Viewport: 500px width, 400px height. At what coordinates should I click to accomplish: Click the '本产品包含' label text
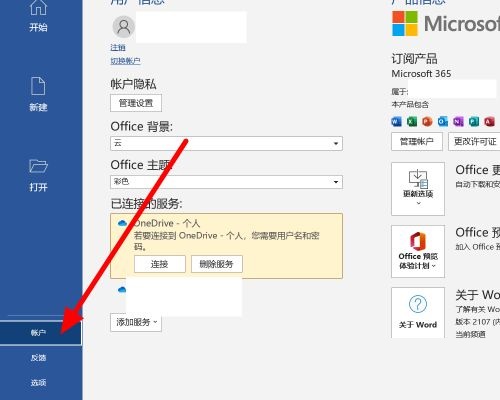pos(410,104)
